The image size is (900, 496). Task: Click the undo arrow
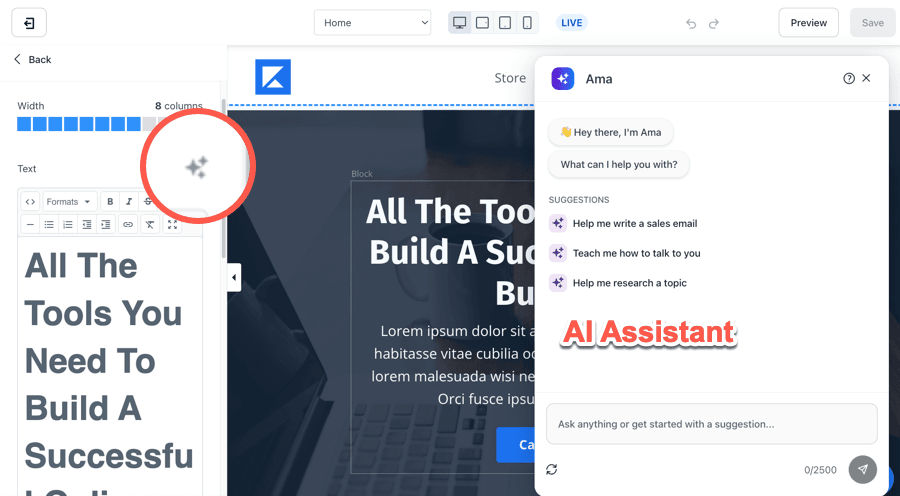click(691, 24)
